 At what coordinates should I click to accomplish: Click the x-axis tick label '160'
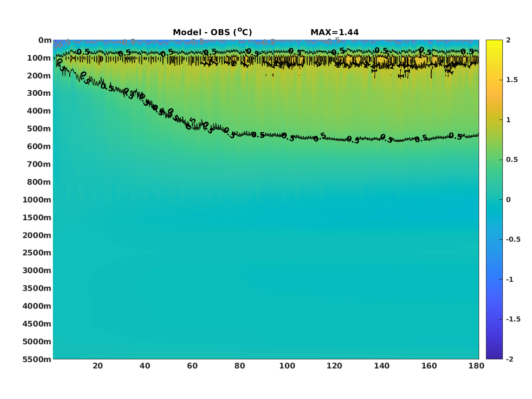pos(429,366)
